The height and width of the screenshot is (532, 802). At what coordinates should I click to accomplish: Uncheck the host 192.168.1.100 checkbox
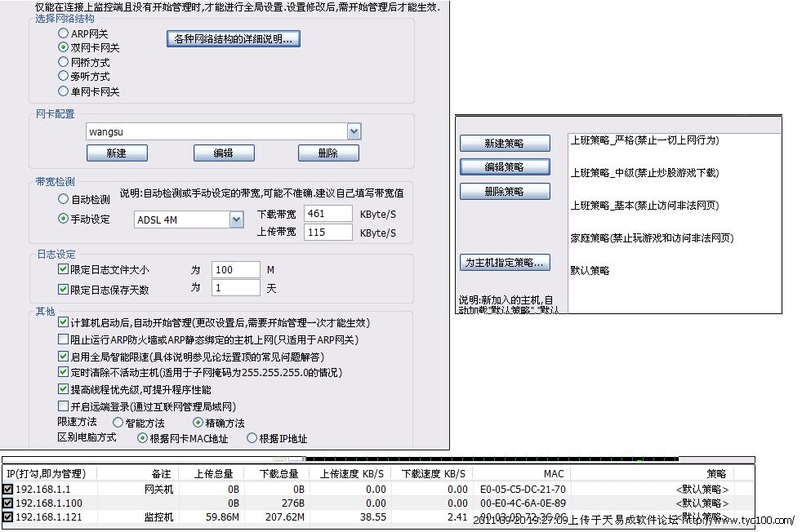8,503
